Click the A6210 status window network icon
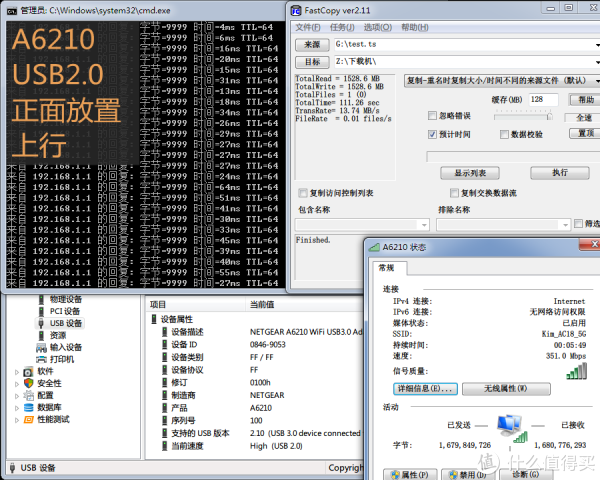The height and width of the screenshot is (480, 600). (x=374, y=247)
